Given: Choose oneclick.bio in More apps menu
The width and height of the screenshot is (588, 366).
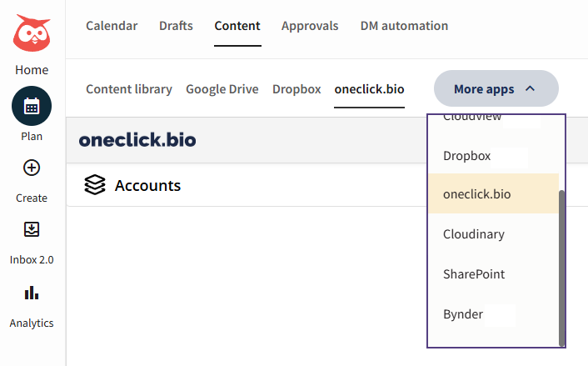Looking at the screenshot, I should coord(494,193).
